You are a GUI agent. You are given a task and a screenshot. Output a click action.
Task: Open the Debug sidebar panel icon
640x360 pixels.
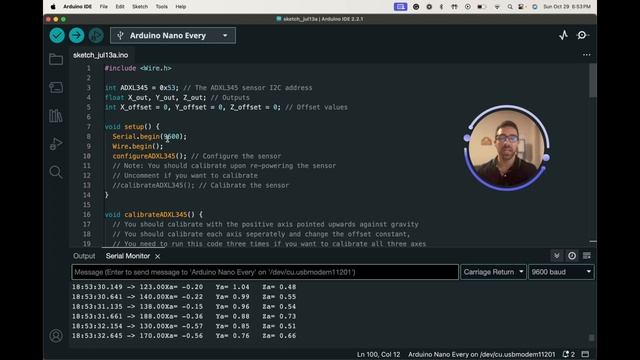56,144
